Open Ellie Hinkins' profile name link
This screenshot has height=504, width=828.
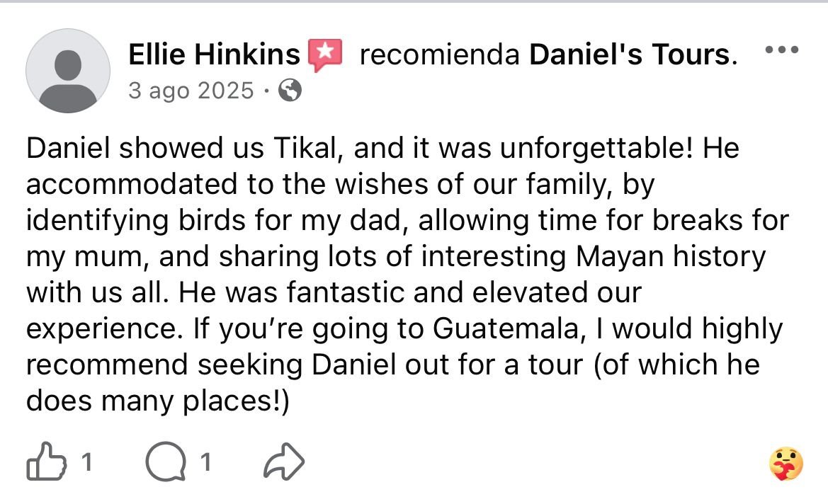214,55
